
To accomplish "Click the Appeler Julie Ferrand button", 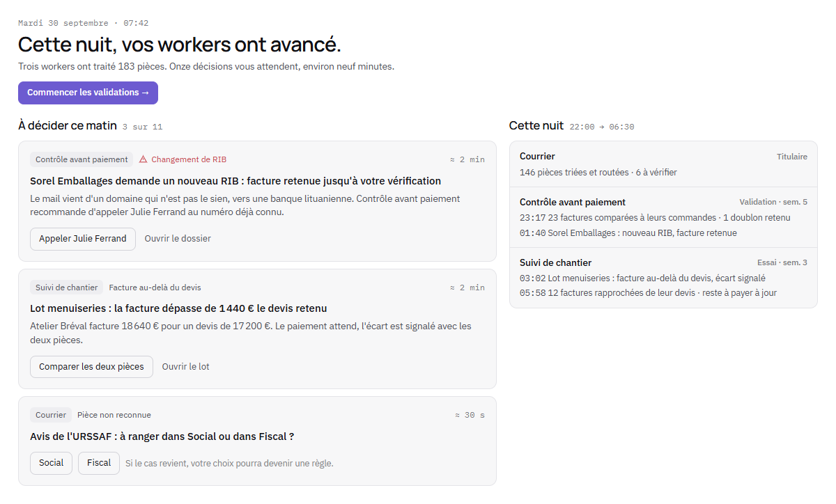I will click(x=83, y=239).
